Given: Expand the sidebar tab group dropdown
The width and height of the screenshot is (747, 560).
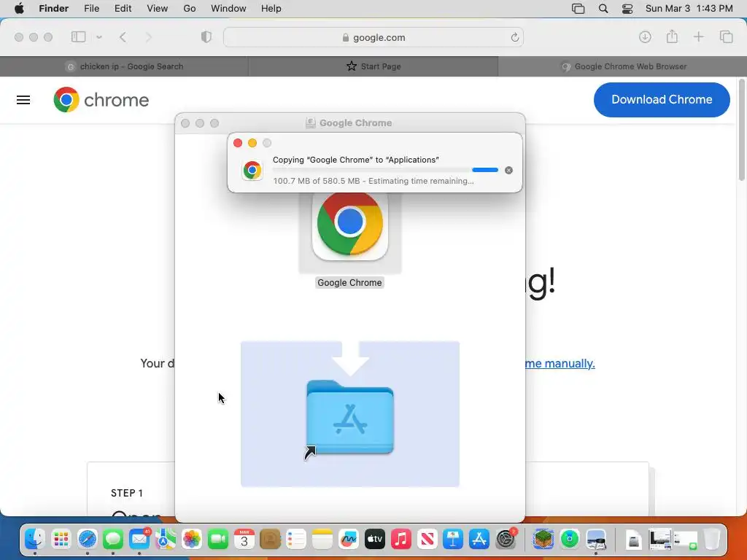Looking at the screenshot, I should pos(99,37).
